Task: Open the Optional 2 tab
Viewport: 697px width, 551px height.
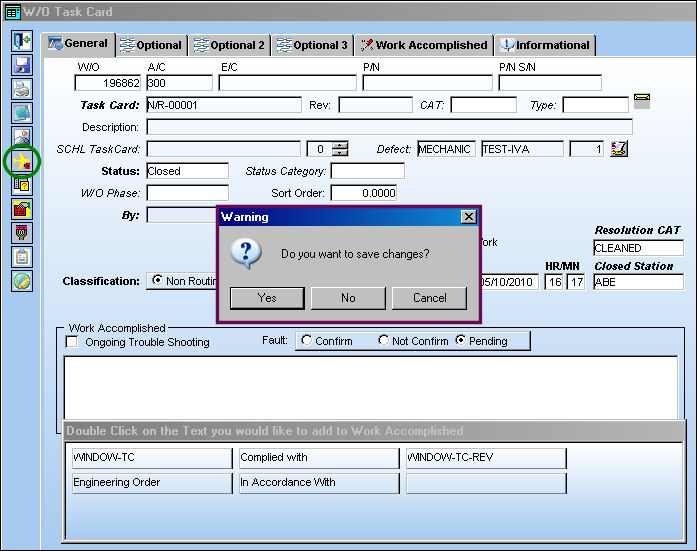Action: click(229, 45)
